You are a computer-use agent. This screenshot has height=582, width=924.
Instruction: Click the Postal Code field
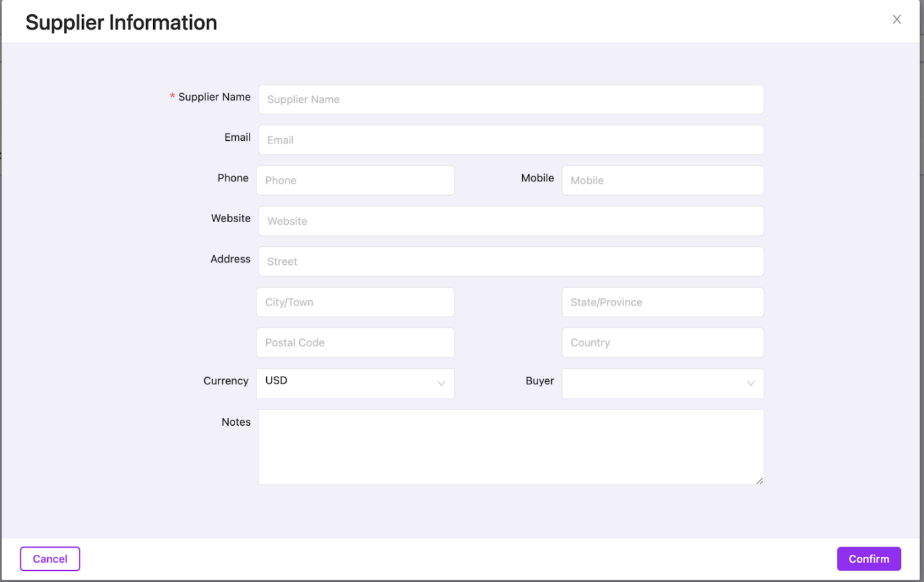pyautogui.click(x=355, y=342)
